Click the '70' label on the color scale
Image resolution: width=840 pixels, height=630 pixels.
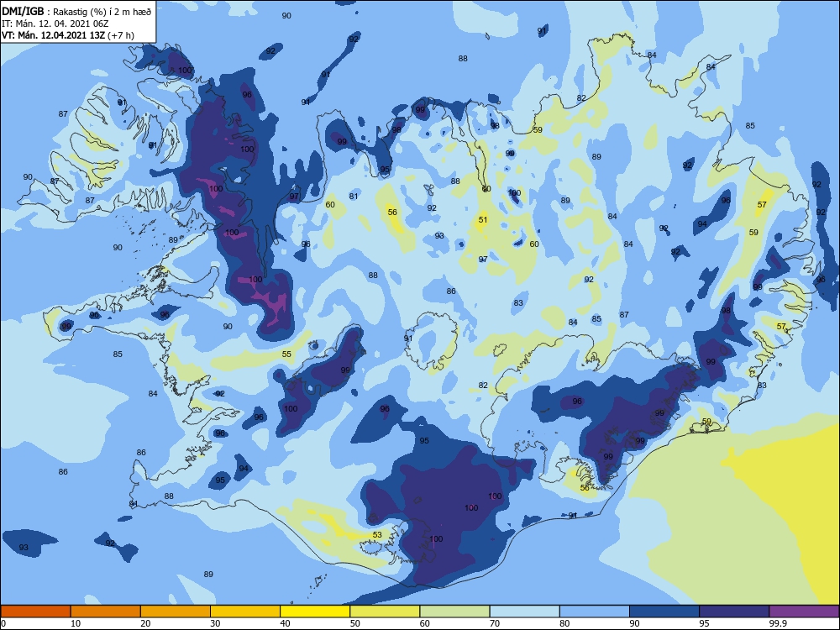pos(495,623)
